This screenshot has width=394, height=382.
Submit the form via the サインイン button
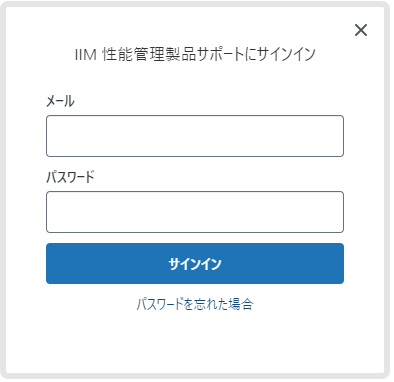coord(195,264)
